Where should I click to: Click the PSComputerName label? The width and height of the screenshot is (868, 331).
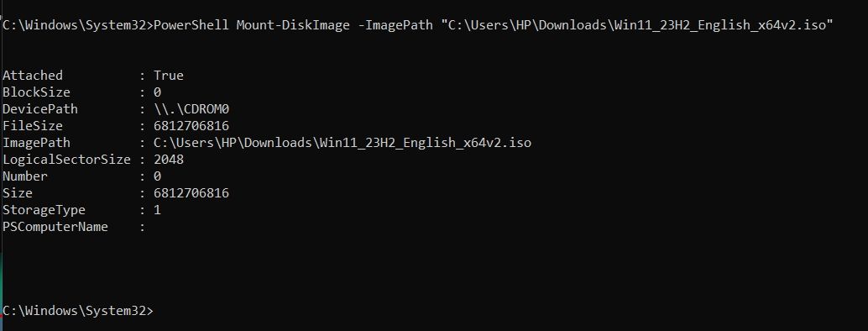[x=55, y=227]
